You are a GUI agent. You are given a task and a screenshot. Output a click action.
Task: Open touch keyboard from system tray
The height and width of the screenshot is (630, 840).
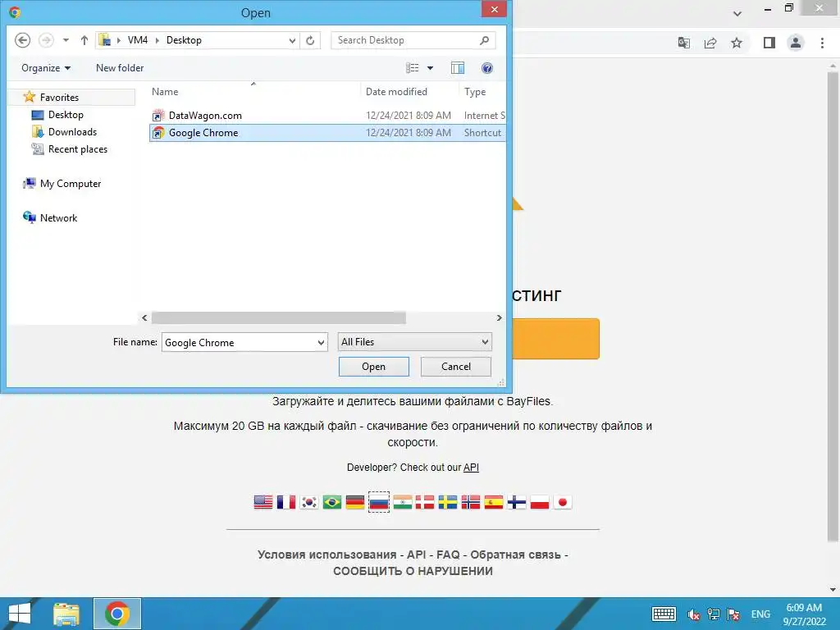coord(664,614)
